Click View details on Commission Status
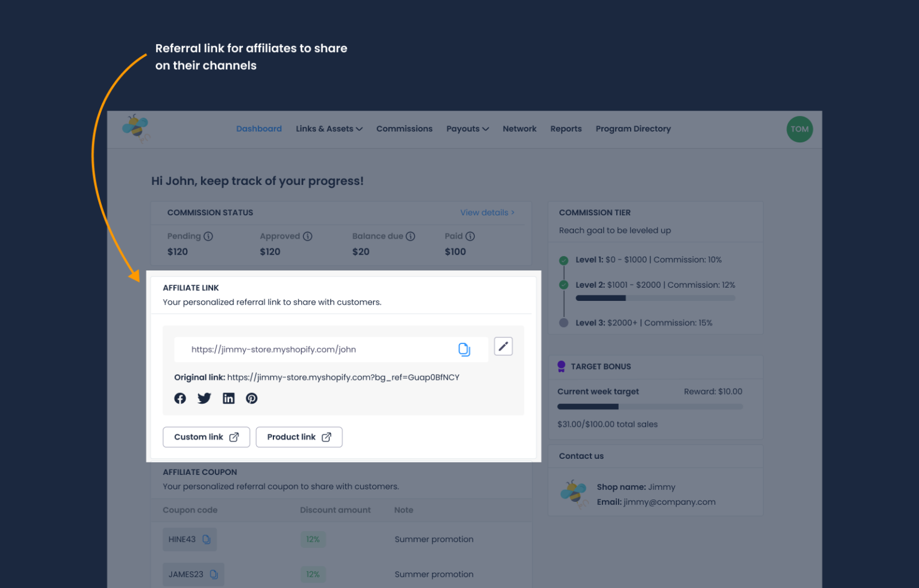The image size is (919, 588). tap(486, 212)
